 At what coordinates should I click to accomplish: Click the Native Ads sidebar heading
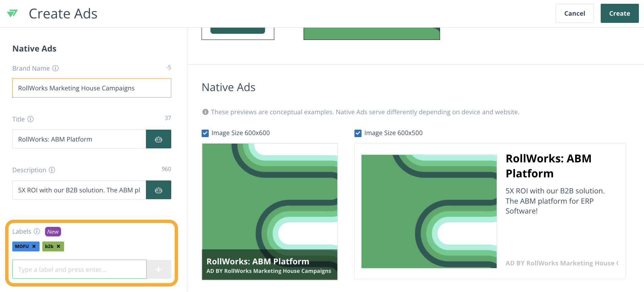tap(34, 49)
